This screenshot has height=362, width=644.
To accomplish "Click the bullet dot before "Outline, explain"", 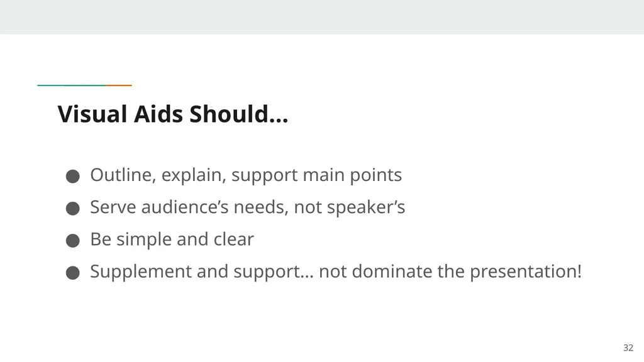I will tap(73, 177).
